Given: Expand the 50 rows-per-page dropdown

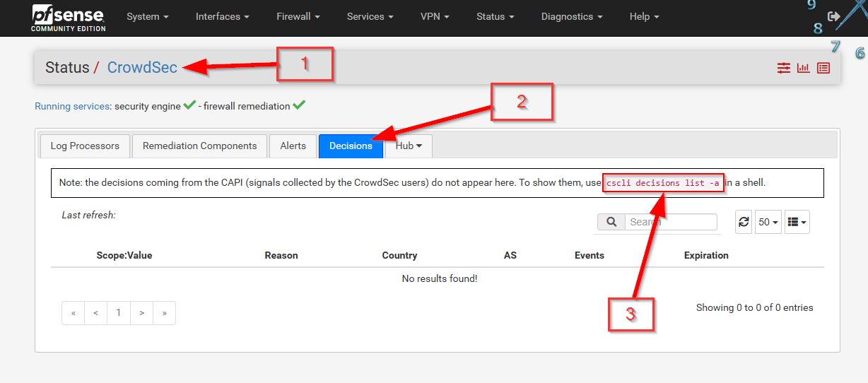Looking at the screenshot, I should [768, 222].
